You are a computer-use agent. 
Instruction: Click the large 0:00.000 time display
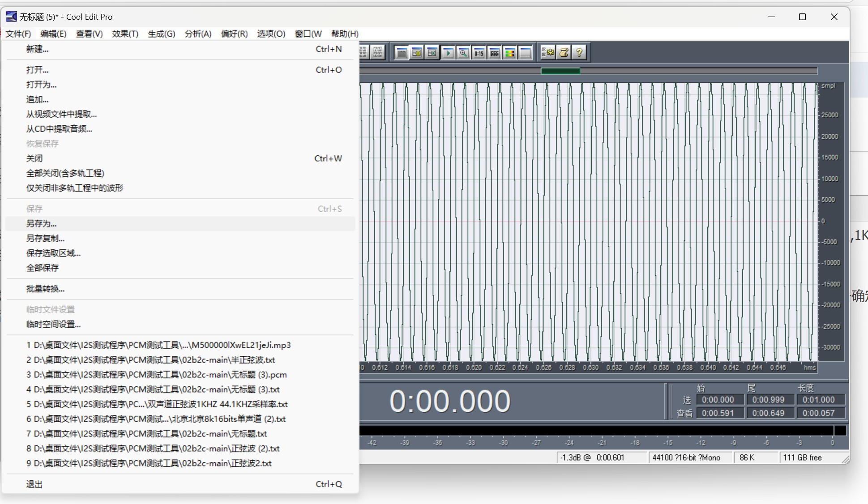click(x=450, y=401)
